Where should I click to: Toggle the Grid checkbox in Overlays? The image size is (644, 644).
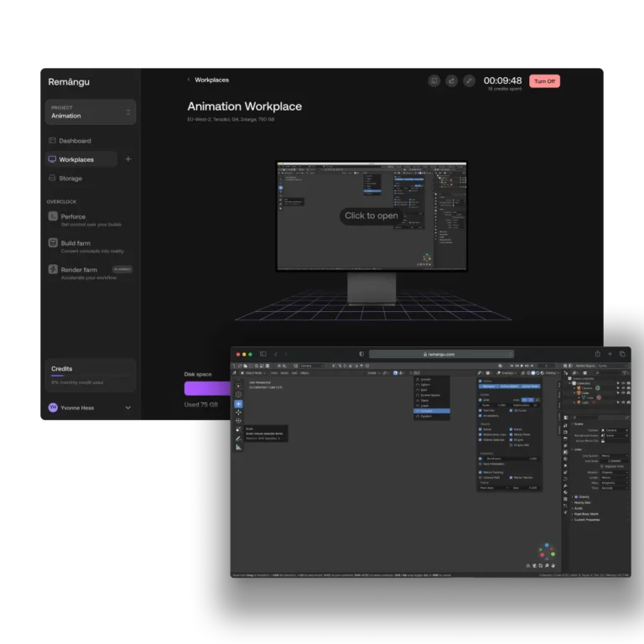480,400
